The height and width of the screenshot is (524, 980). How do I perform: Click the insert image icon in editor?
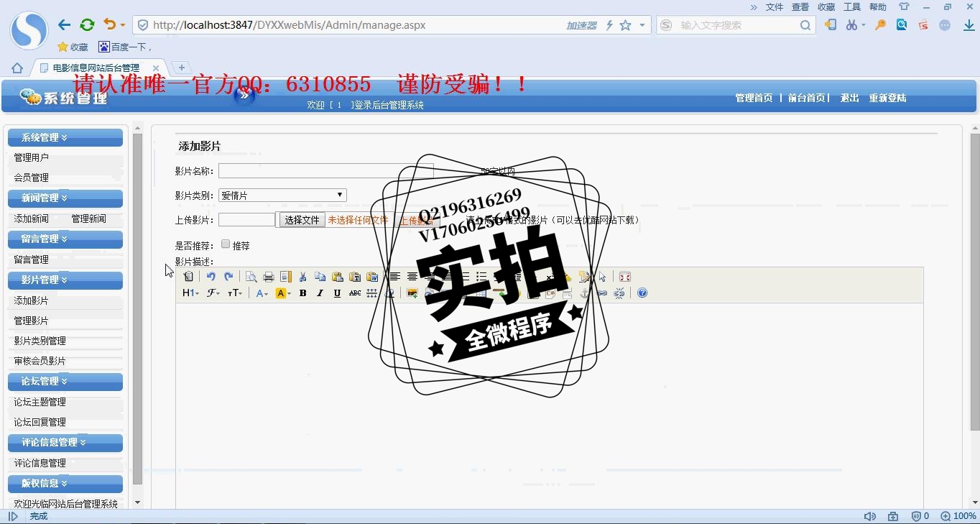click(412, 293)
